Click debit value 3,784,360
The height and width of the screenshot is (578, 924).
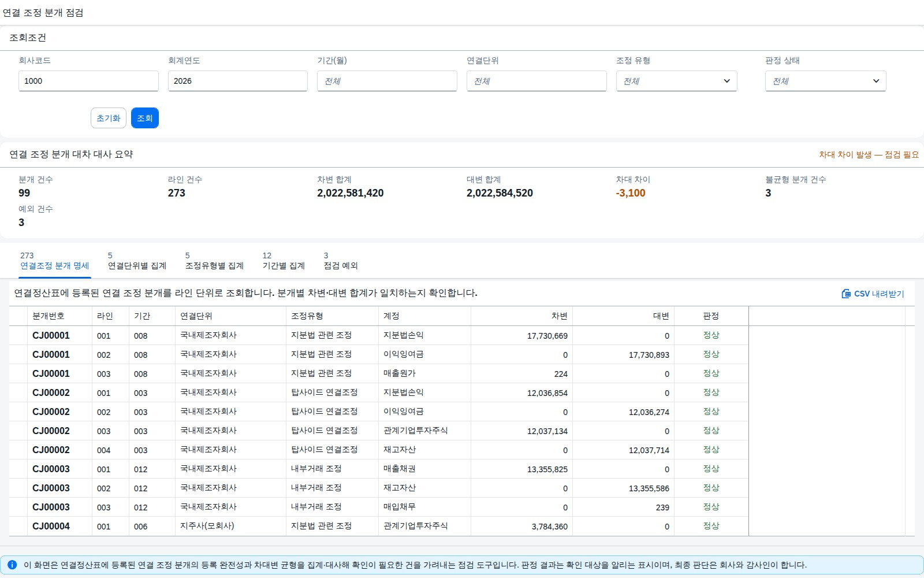(549, 527)
